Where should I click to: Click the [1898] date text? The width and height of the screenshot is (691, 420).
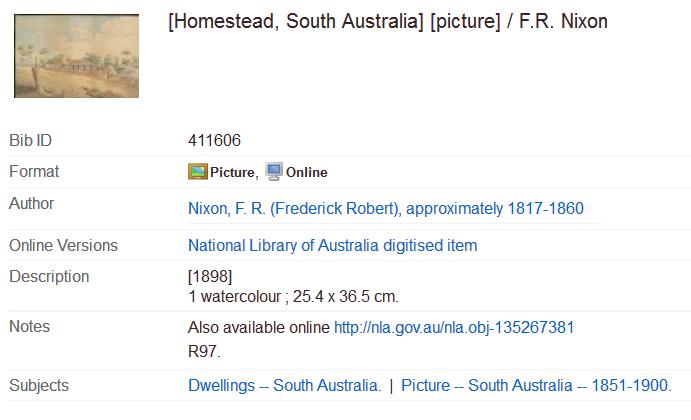point(210,277)
